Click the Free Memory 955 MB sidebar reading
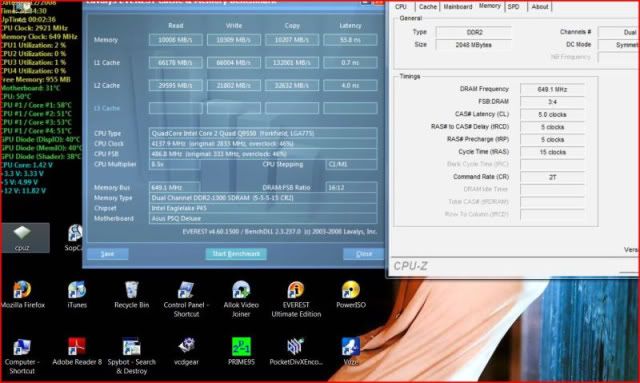 pos(36,79)
